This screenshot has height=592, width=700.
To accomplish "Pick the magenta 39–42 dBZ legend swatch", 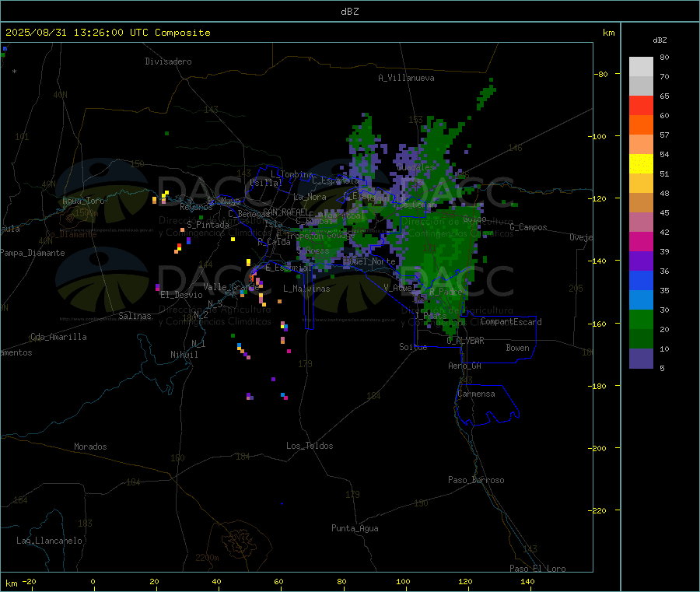I will [641, 241].
